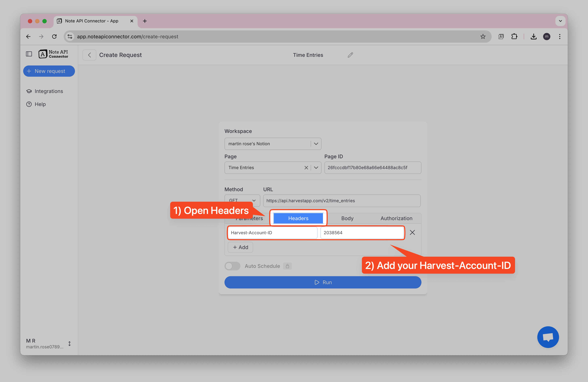Viewport: 588px width, 382px height.
Task: Click the Note API Connector logo
Action: click(x=53, y=54)
